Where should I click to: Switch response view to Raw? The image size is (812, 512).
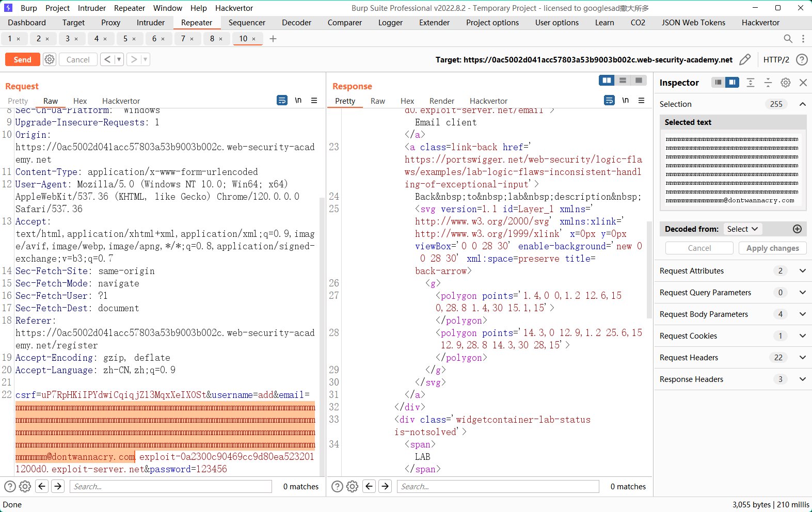coord(378,101)
